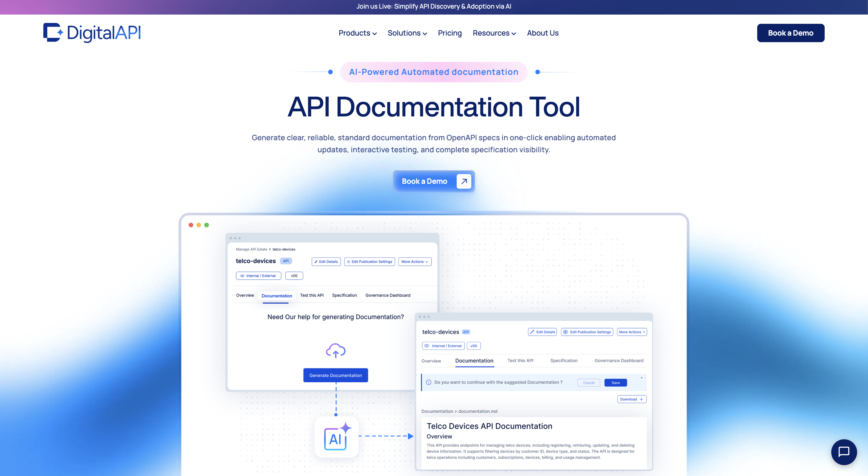868x476 pixels.
Task: Open the Pricing link
Action: (449, 33)
